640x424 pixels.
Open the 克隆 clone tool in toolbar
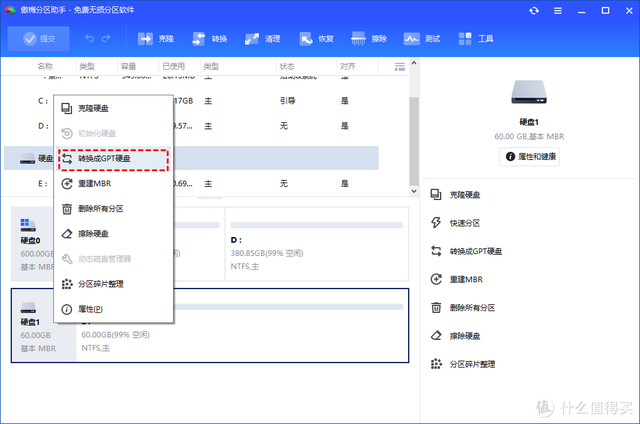coord(156,39)
